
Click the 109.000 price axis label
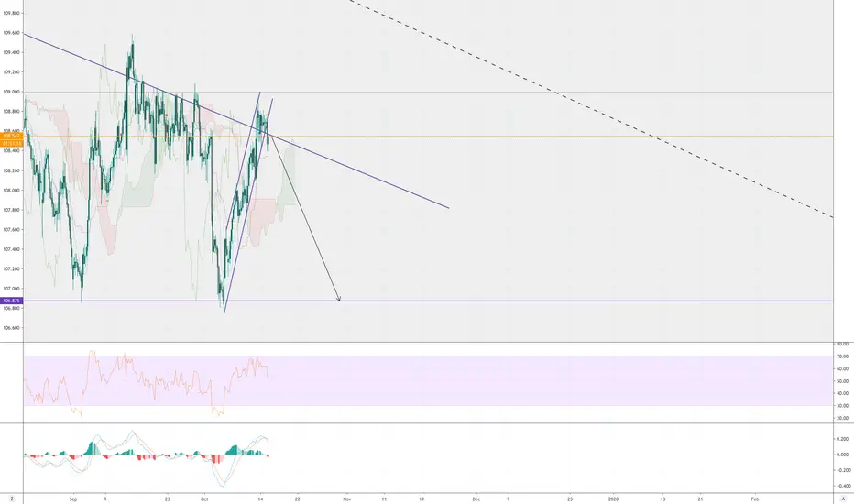(x=11, y=92)
